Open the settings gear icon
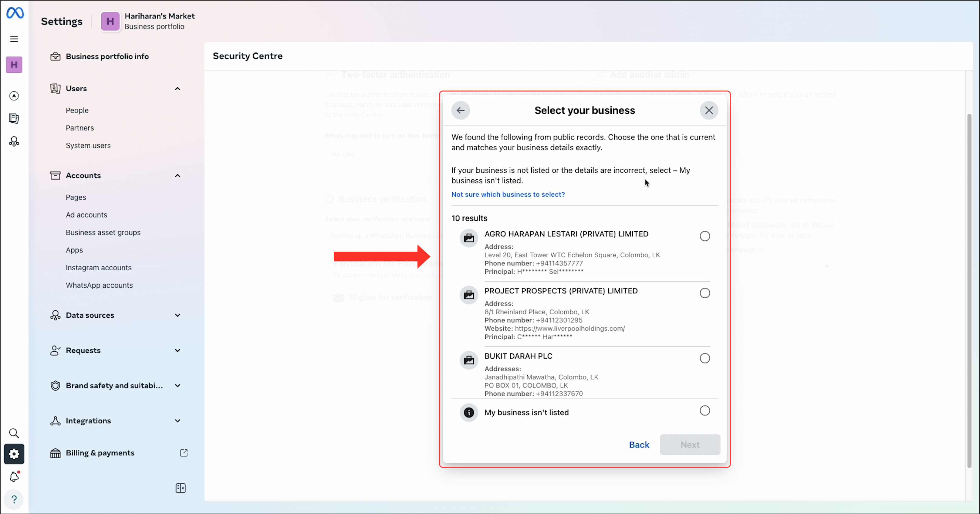The image size is (980, 514). pos(14,454)
